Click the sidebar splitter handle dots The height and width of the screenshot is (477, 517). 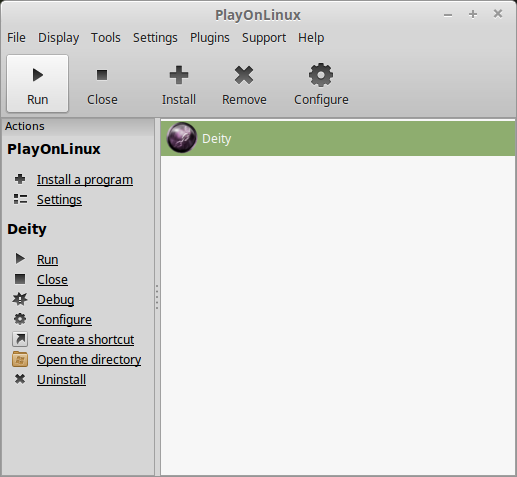click(157, 297)
